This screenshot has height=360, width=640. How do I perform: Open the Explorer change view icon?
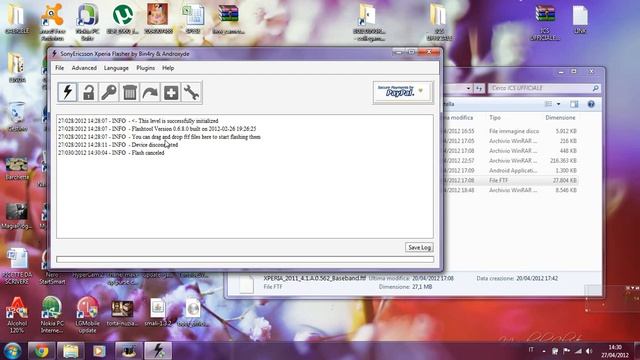(x=549, y=104)
